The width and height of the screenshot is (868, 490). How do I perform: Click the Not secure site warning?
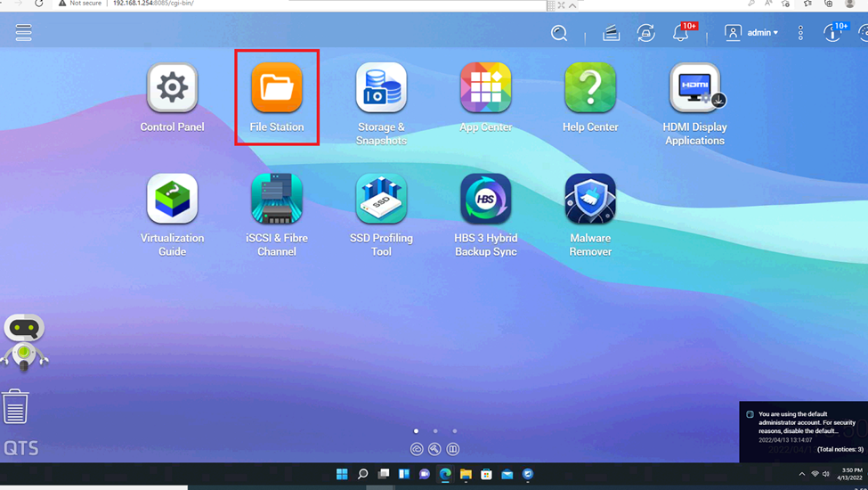click(x=81, y=4)
